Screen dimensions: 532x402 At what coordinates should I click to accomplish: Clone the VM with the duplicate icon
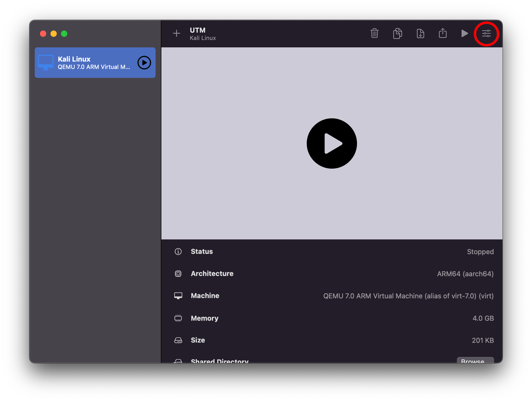(397, 33)
